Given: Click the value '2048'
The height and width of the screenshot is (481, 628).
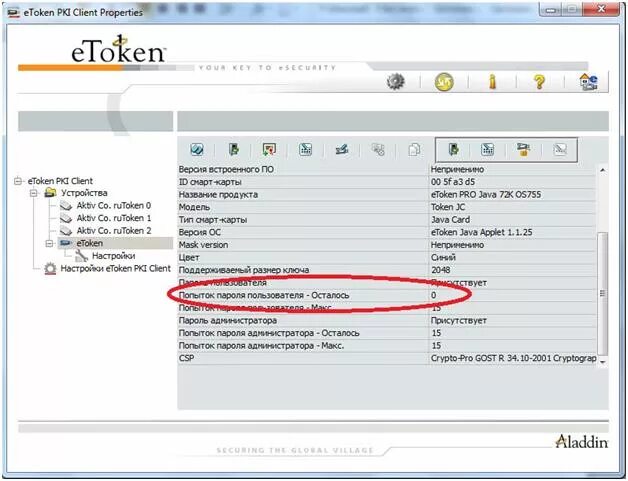Looking at the screenshot, I should click(441, 270).
